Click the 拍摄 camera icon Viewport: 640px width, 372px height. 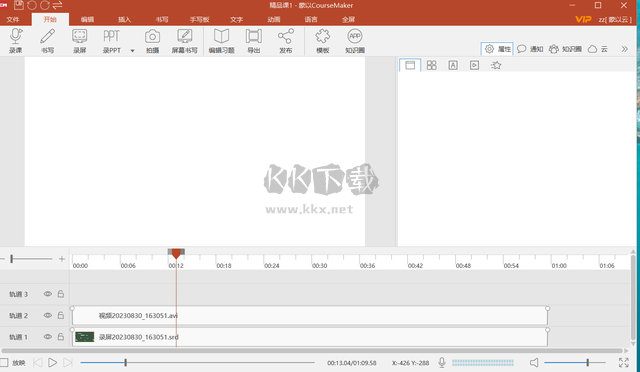tap(152, 37)
